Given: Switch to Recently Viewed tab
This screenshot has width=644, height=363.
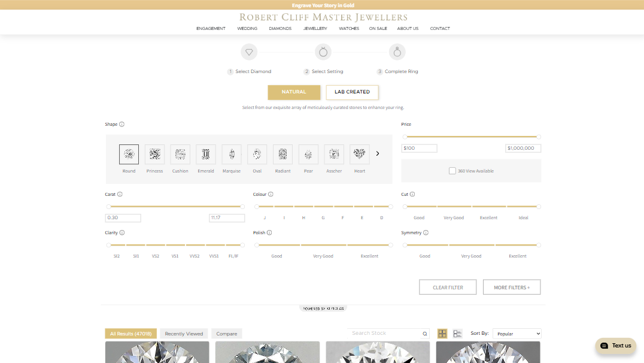Looking at the screenshot, I should coord(184,334).
